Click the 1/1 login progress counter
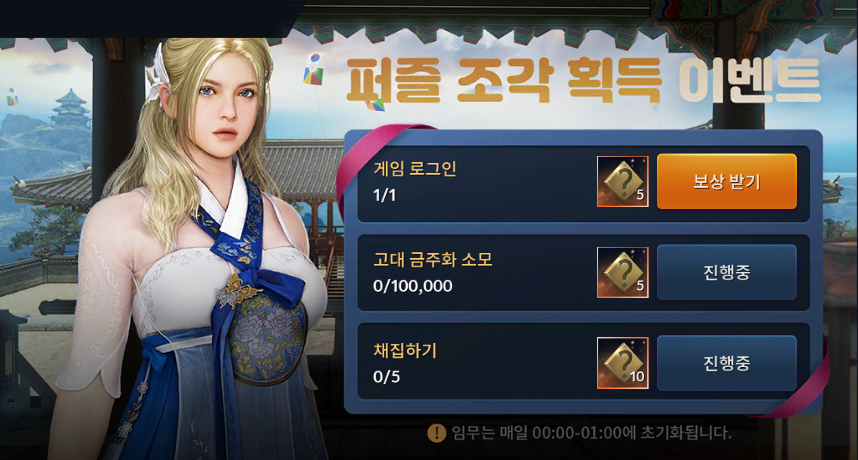The image size is (858, 460). (x=384, y=195)
